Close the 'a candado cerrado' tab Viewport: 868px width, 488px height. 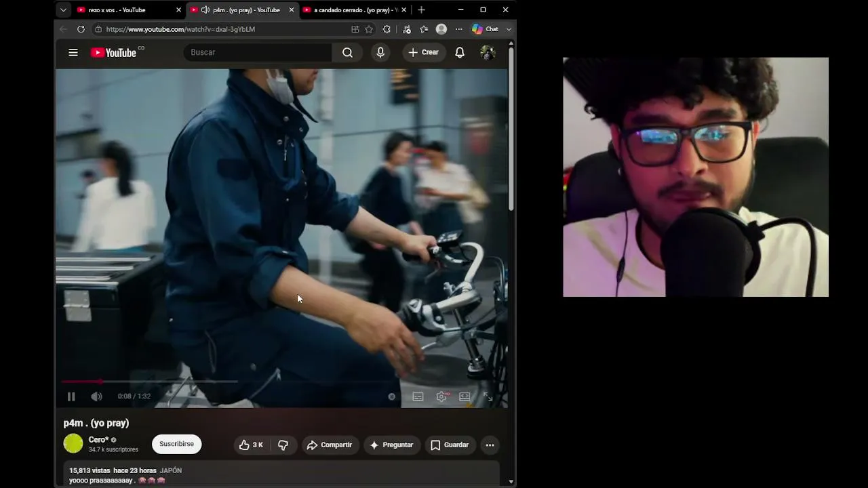tap(404, 10)
